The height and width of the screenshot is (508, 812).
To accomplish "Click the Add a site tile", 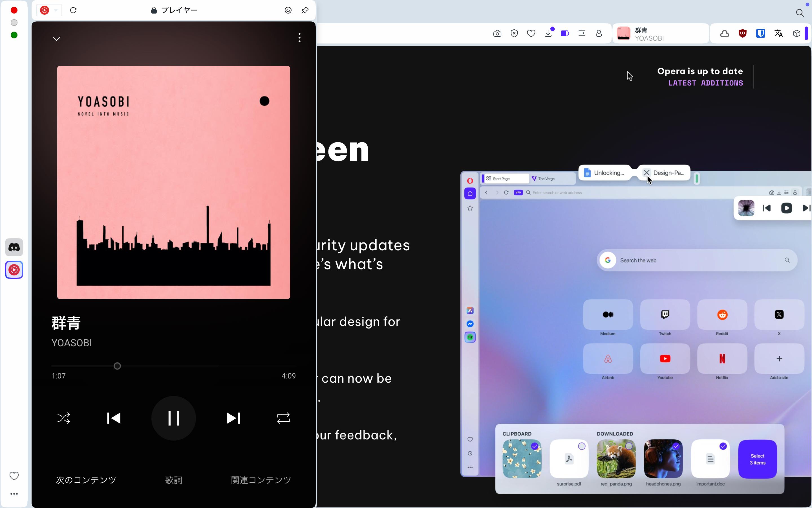I will click(x=779, y=358).
